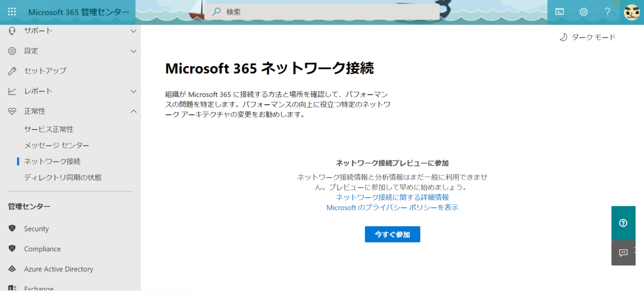
Task: Click the Azure Active Directory icon
Action: (x=12, y=269)
